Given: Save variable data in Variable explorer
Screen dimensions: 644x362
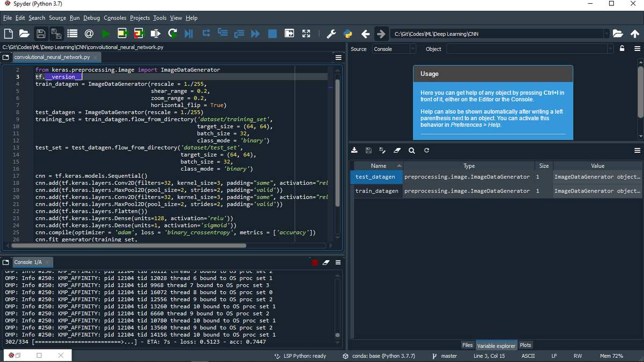Looking at the screenshot, I should tap(369, 150).
